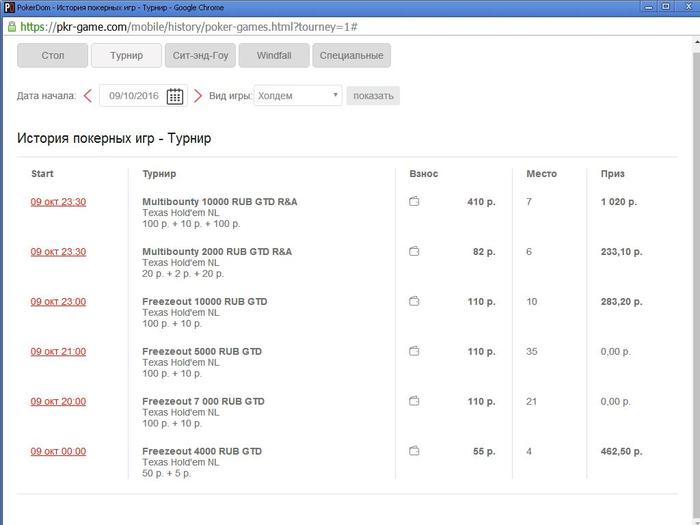Image resolution: width=700 pixels, height=525 pixels.
Task: Open Multibounty 10000 game link 09 окт 23:30
Action: click(58, 202)
